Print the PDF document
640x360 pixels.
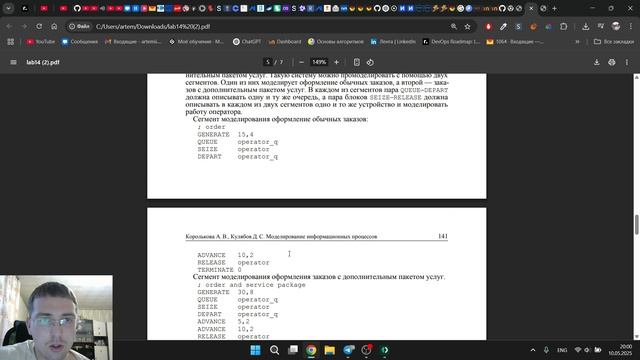[611, 62]
